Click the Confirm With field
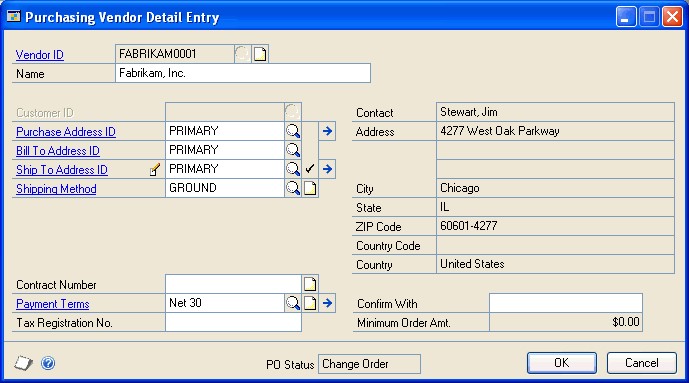 point(566,303)
